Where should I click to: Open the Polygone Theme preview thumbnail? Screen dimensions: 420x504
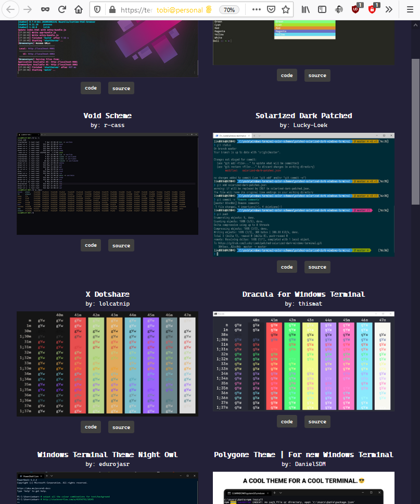pos(303,487)
